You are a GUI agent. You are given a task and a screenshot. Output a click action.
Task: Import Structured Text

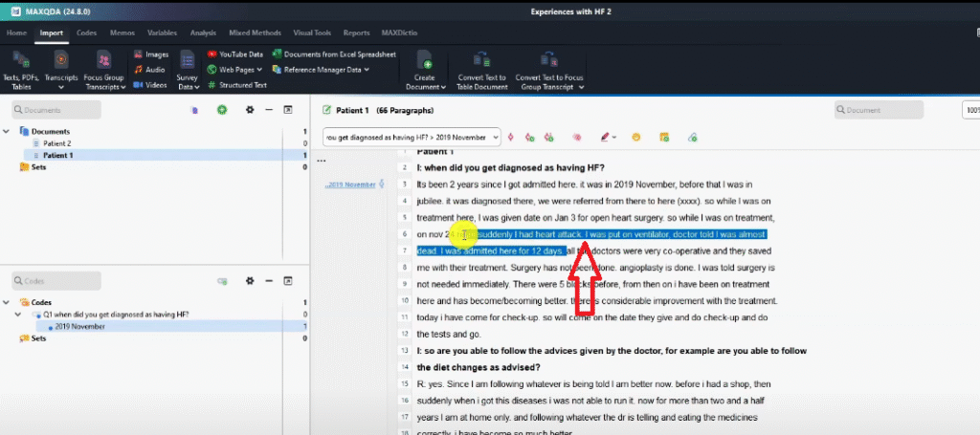click(x=237, y=85)
